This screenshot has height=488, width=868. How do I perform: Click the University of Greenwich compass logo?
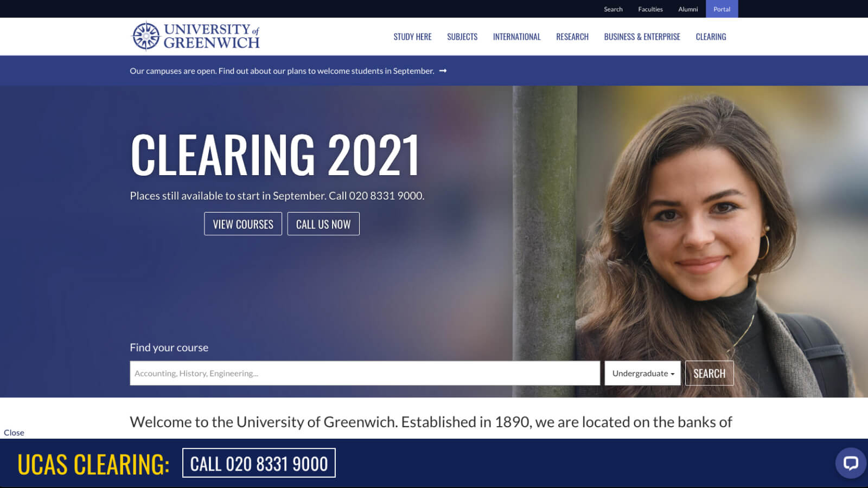point(146,36)
